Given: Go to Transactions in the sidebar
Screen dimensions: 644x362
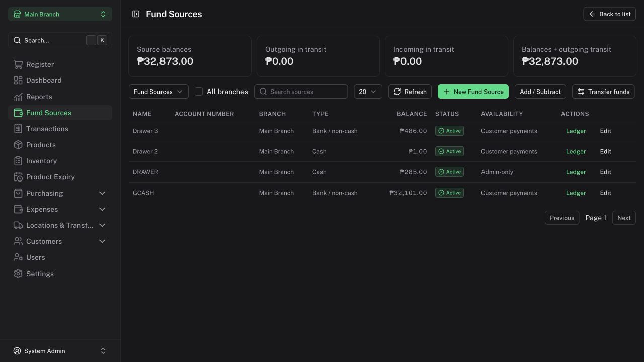Looking at the screenshot, I should [x=60, y=129].
